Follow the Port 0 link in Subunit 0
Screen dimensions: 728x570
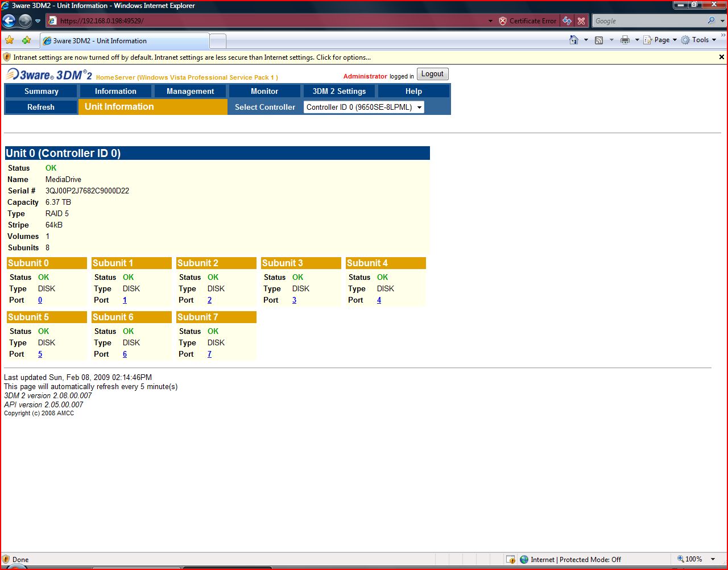pyautogui.click(x=40, y=300)
